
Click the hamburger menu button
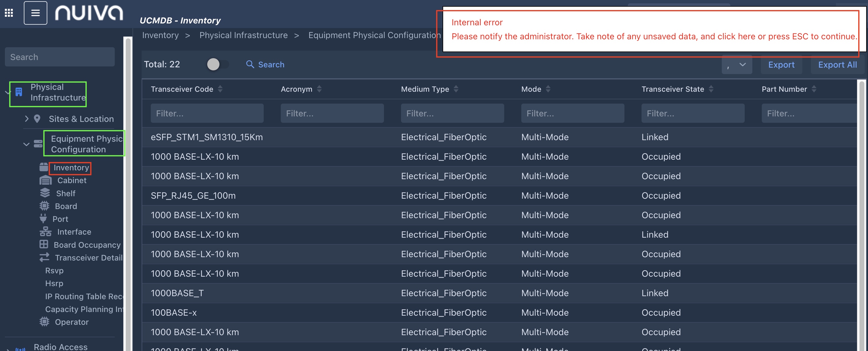[35, 13]
